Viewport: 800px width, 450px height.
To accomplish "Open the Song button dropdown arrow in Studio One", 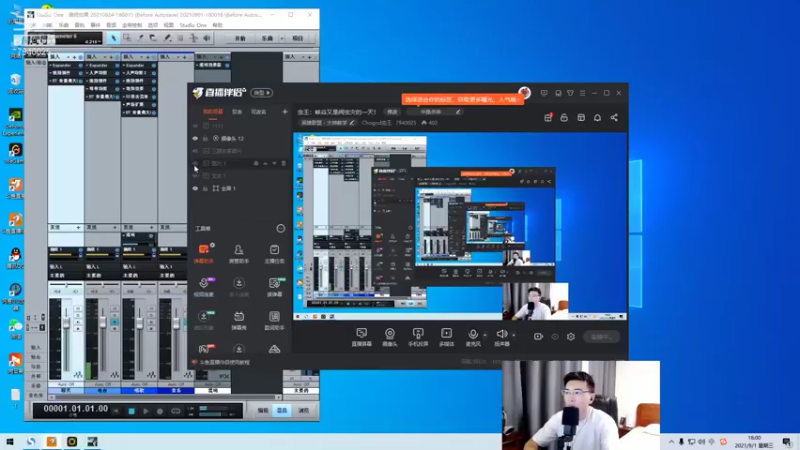I will pyautogui.click(x=282, y=38).
